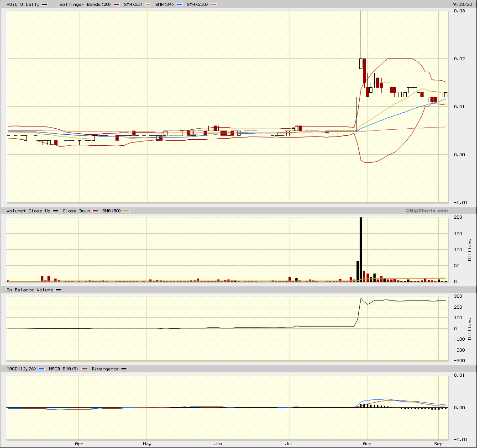Click the Aug axis label
This screenshot has width=477, height=448.
(x=367, y=444)
